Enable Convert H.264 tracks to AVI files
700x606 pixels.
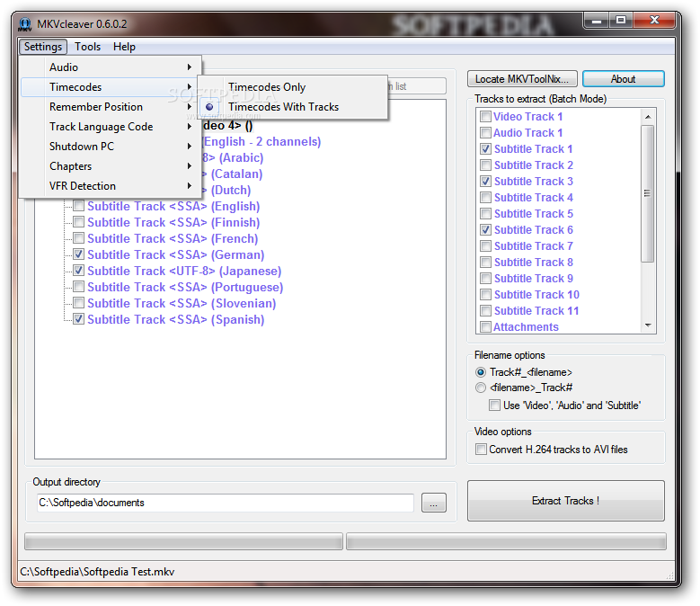click(x=481, y=450)
